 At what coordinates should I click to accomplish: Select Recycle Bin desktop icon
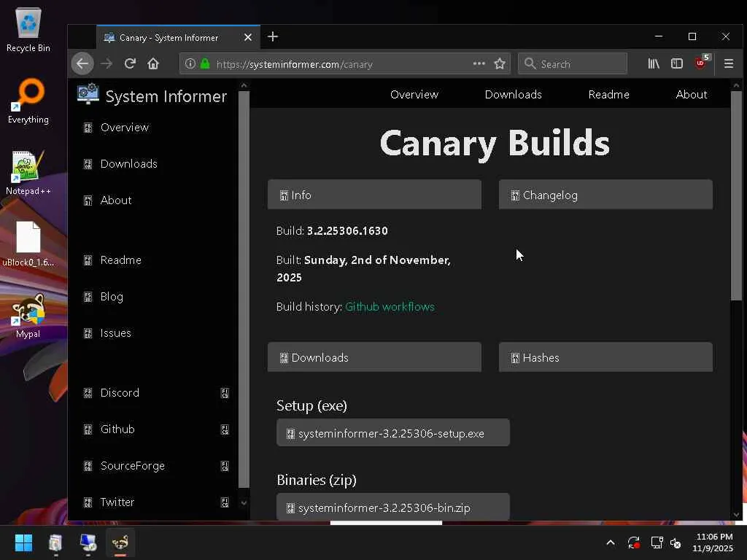28,29
